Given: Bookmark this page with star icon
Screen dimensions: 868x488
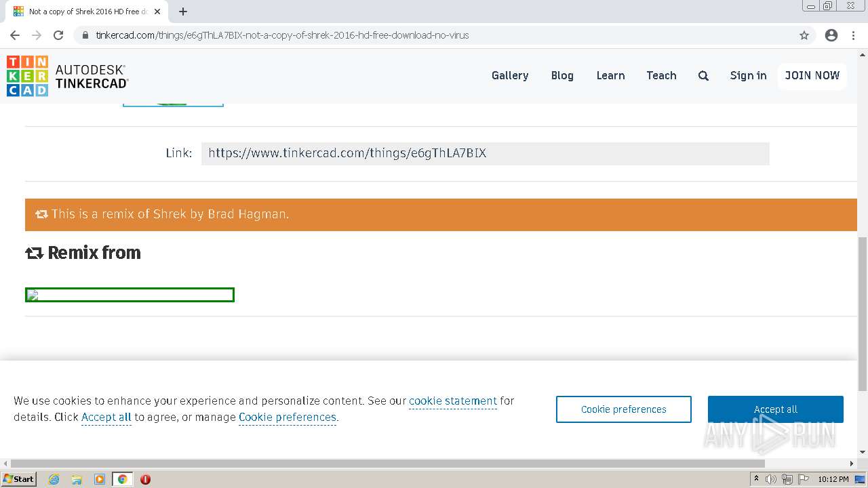Looking at the screenshot, I should pyautogui.click(x=804, y=35).
